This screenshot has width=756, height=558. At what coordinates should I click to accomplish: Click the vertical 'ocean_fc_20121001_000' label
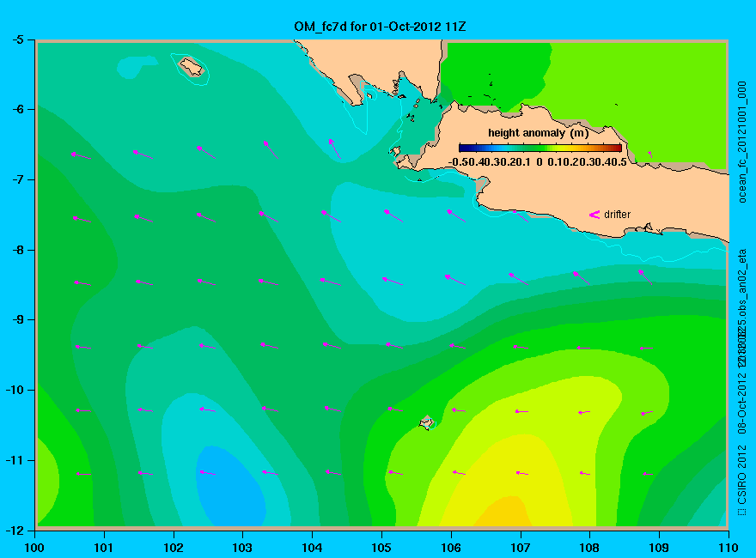click(742, 143)
